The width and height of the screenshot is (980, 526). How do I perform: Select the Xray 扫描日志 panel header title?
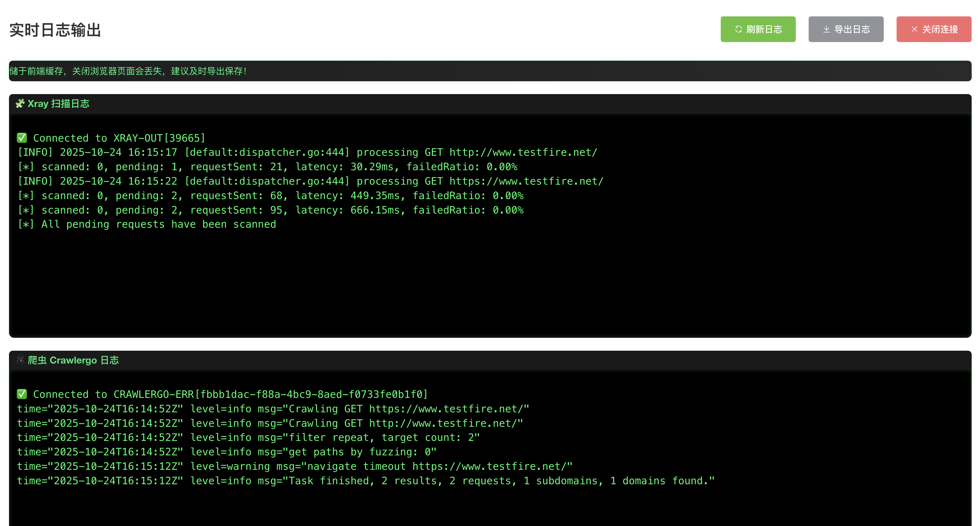58,103
